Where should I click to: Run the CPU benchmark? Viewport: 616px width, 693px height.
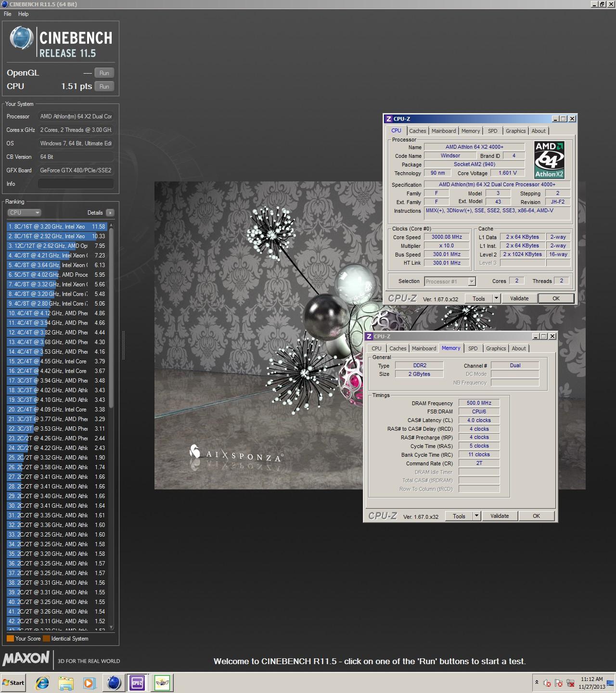104,86
